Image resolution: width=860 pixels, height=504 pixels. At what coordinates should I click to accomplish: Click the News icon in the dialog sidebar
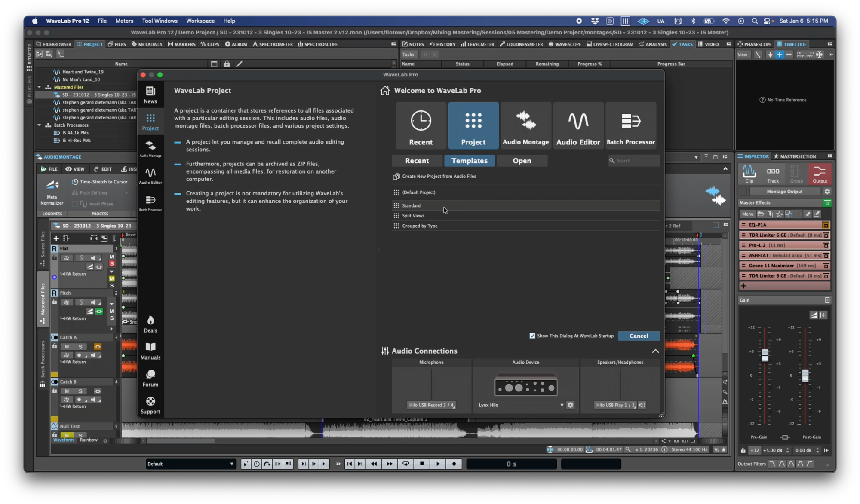coord(150,95)
